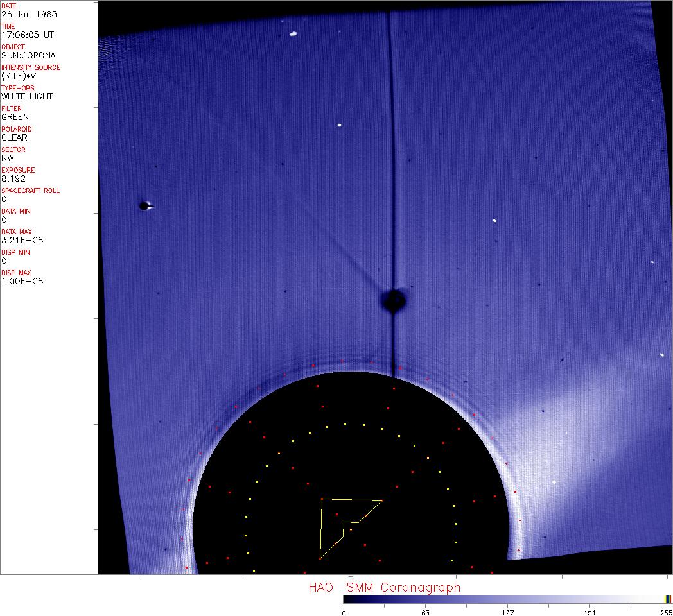Click the POLAROID label
The image size is (673, 616).
(16, 130)
